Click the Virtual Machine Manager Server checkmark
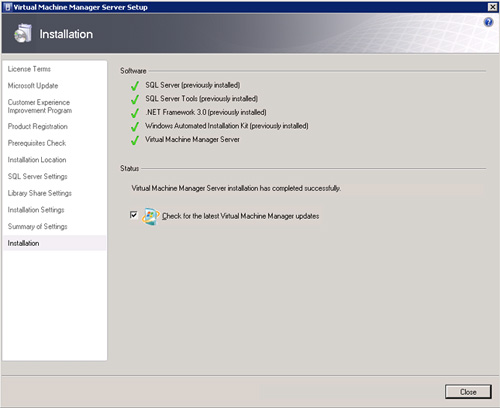Viewport: 500px width, 408px height. pos(135,140)
